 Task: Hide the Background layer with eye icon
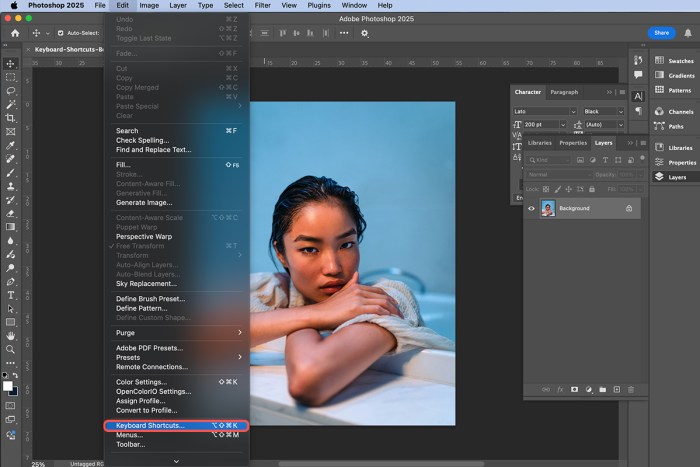point(531,208)
